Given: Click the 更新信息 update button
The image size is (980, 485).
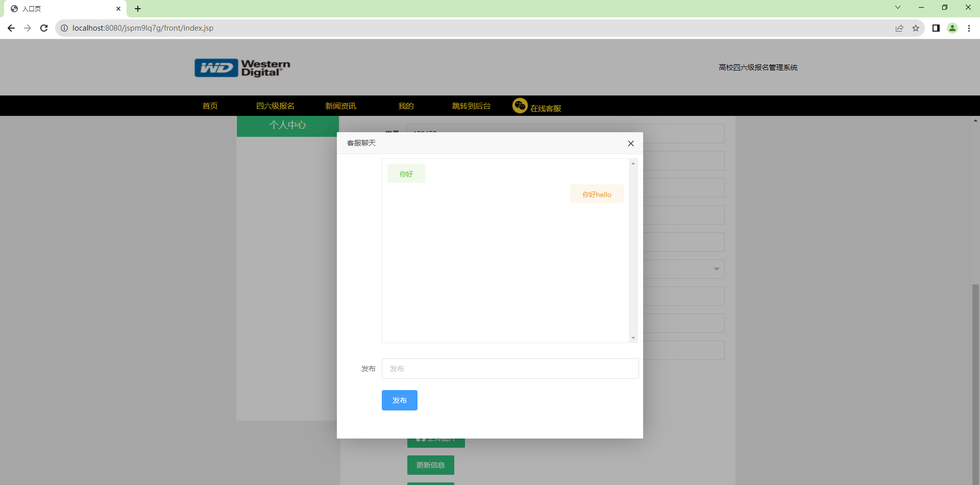Looking at the screenshot, I should coord(430,465).
